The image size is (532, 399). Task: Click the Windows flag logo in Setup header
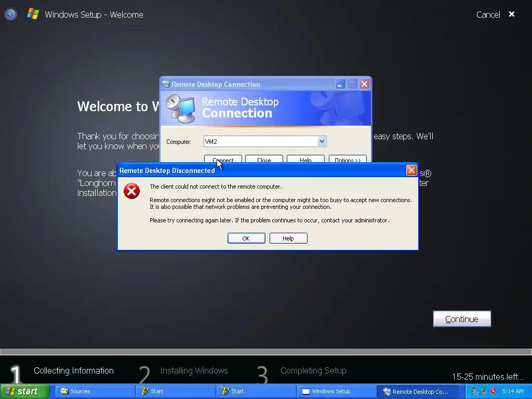pos(33,14)
